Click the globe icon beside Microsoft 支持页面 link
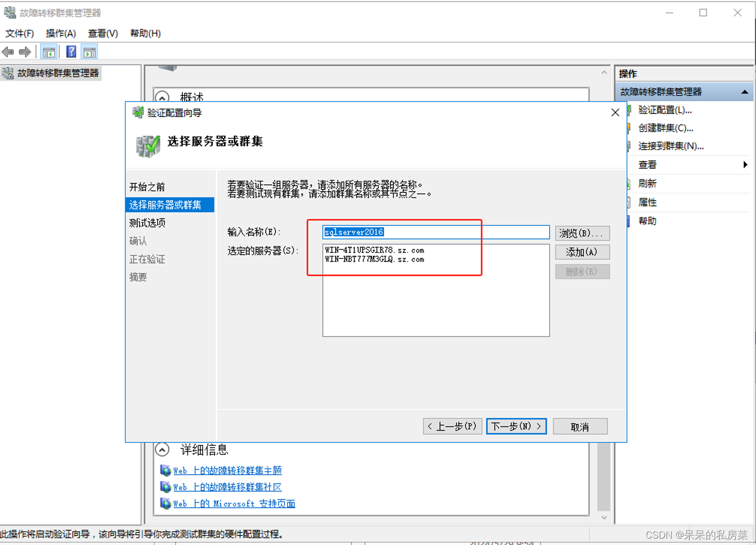Image resolution: width=756 pixels, height=545 pixels. tap(166, 503)
